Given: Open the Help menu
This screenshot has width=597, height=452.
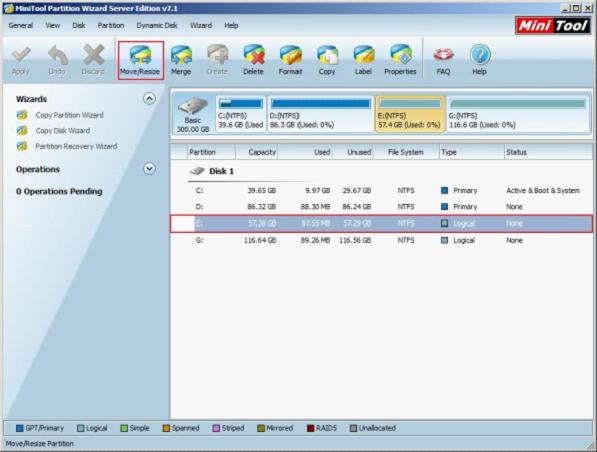Looking at the screenshot, I should click(231, 26).
